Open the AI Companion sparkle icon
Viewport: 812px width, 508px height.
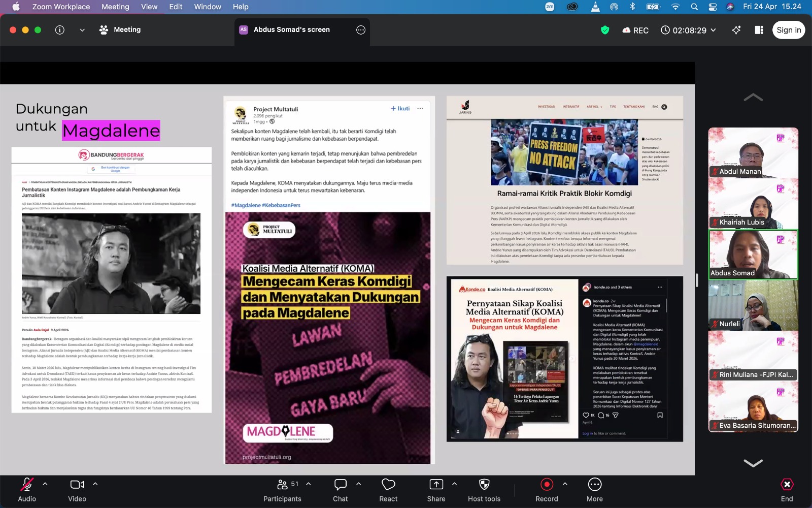coord(736,30)
